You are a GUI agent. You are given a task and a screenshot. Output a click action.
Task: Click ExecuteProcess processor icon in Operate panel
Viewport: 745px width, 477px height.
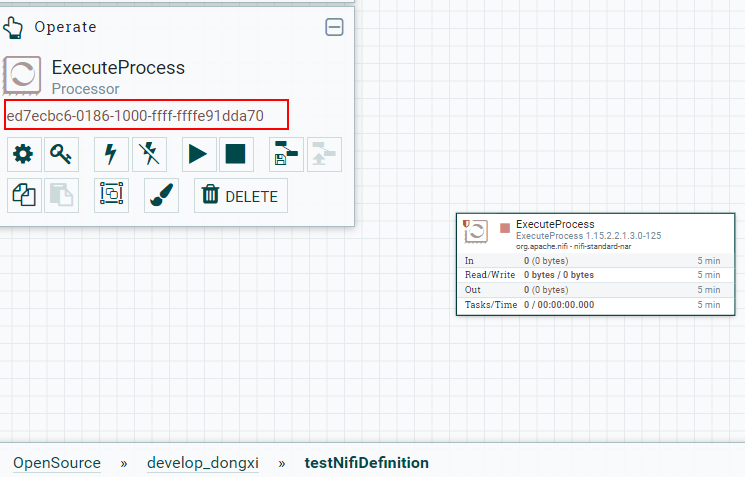22,76
